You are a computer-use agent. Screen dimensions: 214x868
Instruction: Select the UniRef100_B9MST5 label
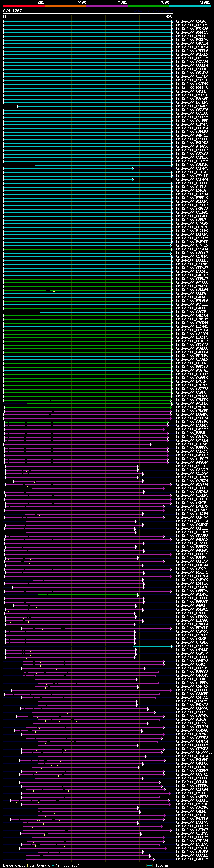pos(192,647)
